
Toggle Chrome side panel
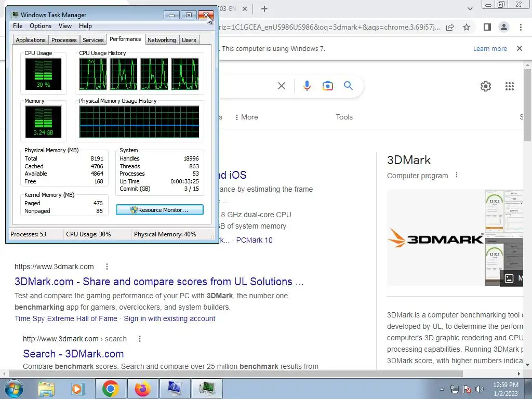(x=487, y=27)
